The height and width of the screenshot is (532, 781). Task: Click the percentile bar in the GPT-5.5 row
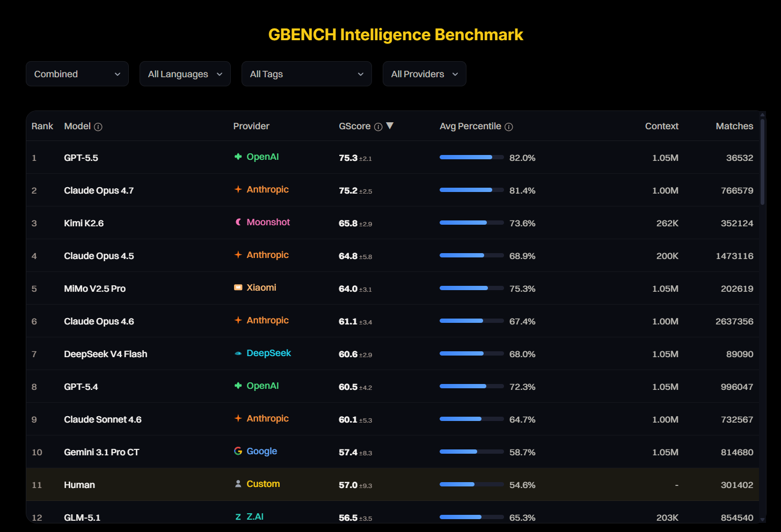coord(472,157)
